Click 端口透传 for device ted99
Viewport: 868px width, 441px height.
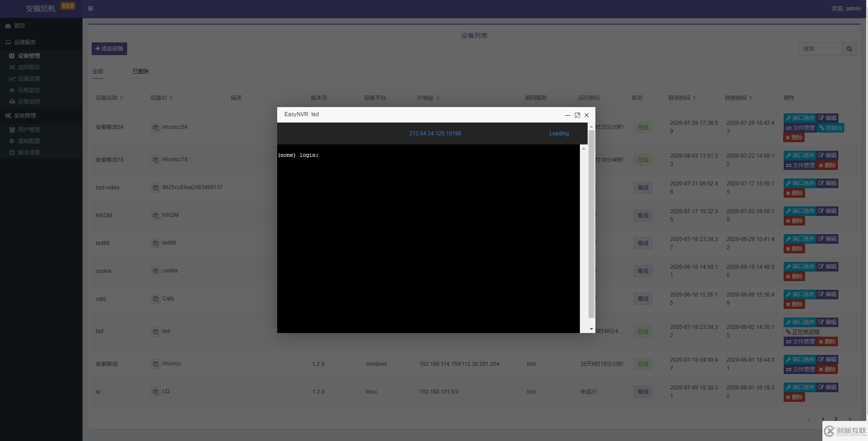800,239
